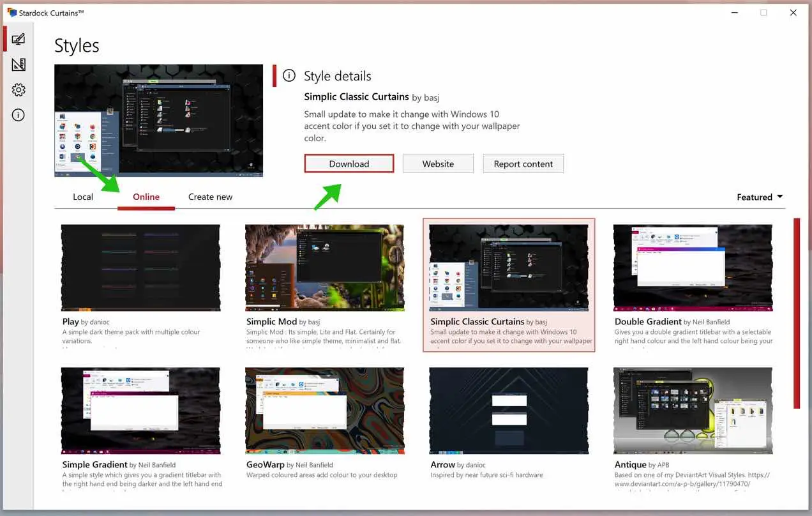Select the Antique style thumbnail
812x516 pixels.
point(693,411)
